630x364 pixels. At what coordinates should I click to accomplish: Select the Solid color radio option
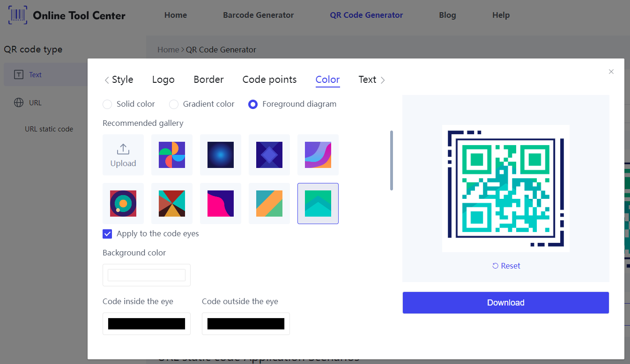click(108, 104)
